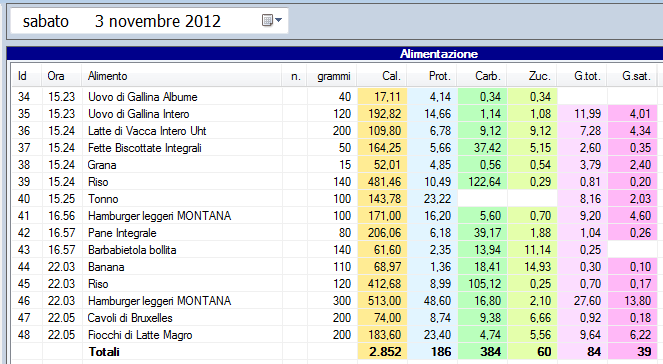
Task: Click the Alimentazione panel title bar
Action: 335,54
